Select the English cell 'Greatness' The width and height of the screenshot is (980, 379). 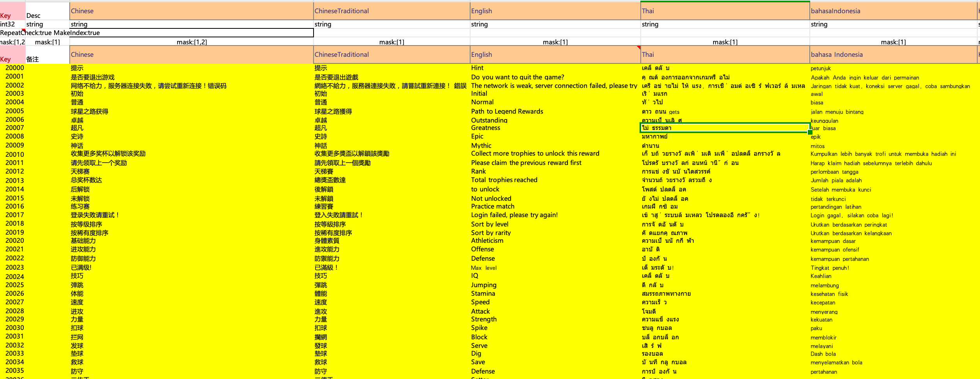pyautogui.click(x=555, y=128)
